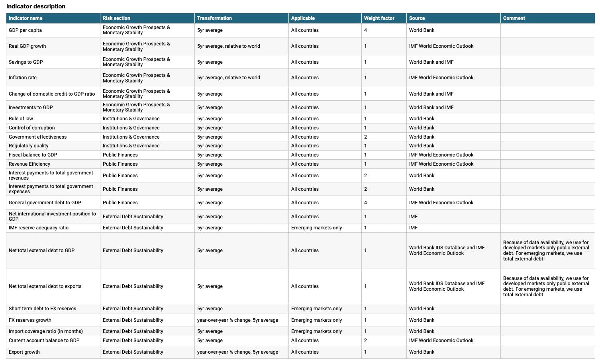
Task: Click 'Emerging markets only' in FX reserves growth row
Action: pos(317,320)
